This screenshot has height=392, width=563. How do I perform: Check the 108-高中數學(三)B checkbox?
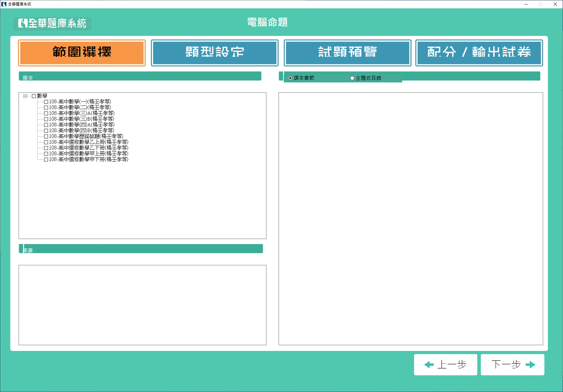[x=46, y=119]
